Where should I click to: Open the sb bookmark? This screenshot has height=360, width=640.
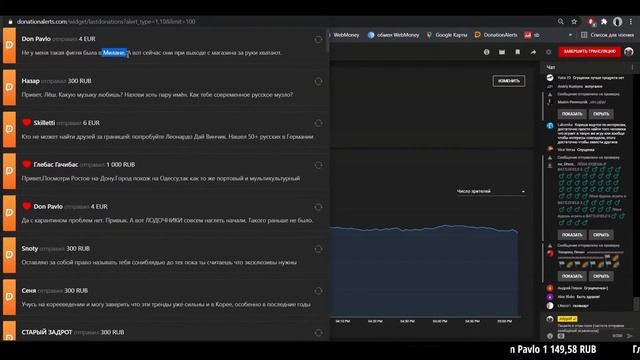(532, 35)
